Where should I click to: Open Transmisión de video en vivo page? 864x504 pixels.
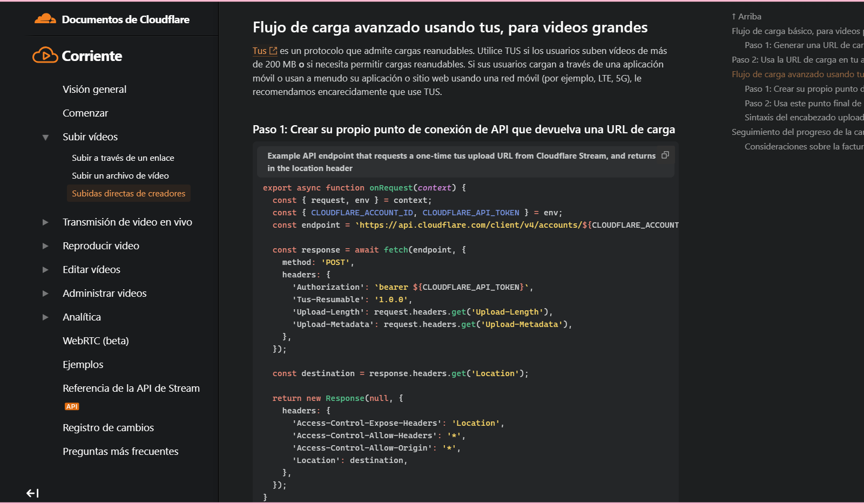127,222
